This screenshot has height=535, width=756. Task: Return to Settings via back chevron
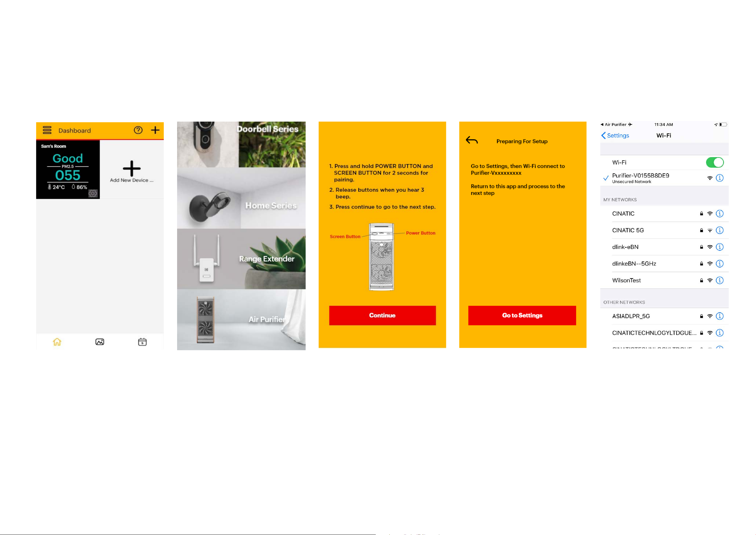[x=615, y=135]
